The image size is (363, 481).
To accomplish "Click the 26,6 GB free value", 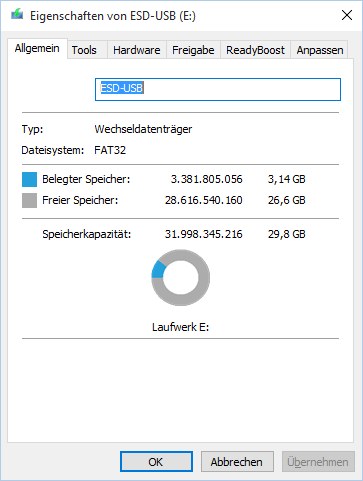I will 287,200.
